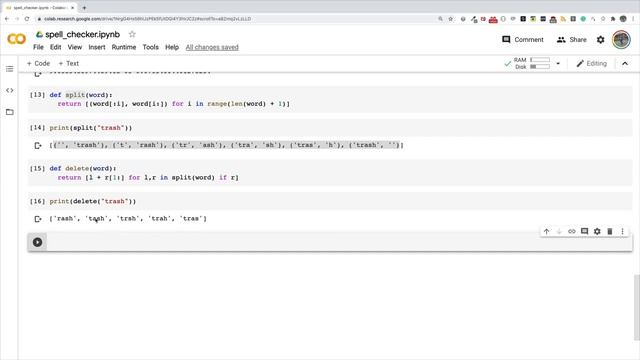The image size is (640, 360).
Task: Open the user account avatar
Action: [x=621, y=40]
